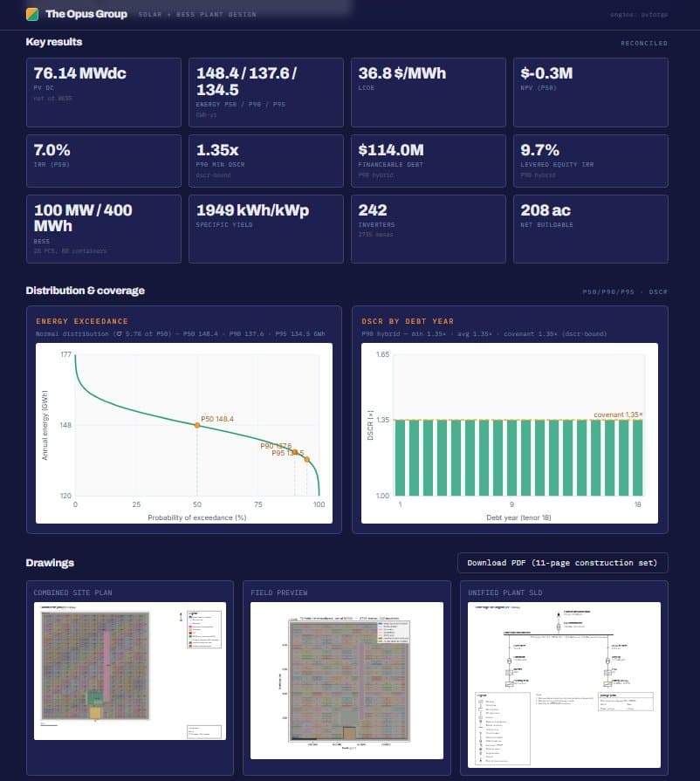Click the debt year 1 DSCR bar
This screenshot has width=700, height=781.
400,458
